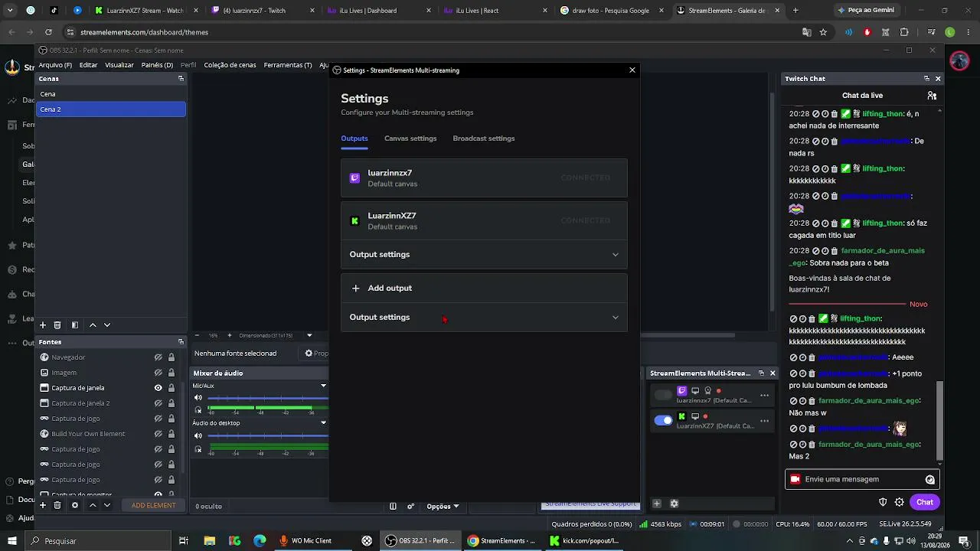Screen dimensions: 980x551
Task: Enable the luarzinnzx7 Twitch output switch
Action: pos(663,395)
